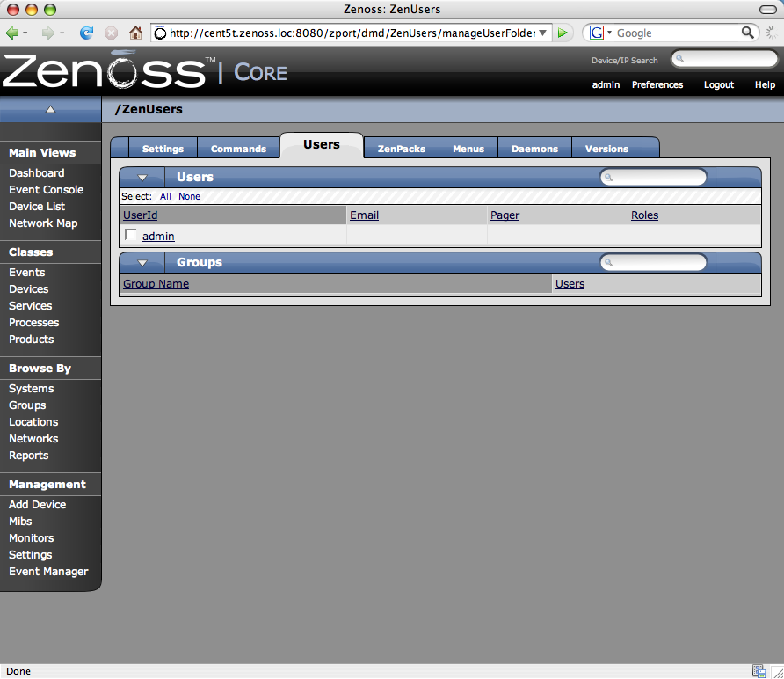Sort by the Pager column header
The width and height of the screenshot is (784, 679).
(505, 215)
